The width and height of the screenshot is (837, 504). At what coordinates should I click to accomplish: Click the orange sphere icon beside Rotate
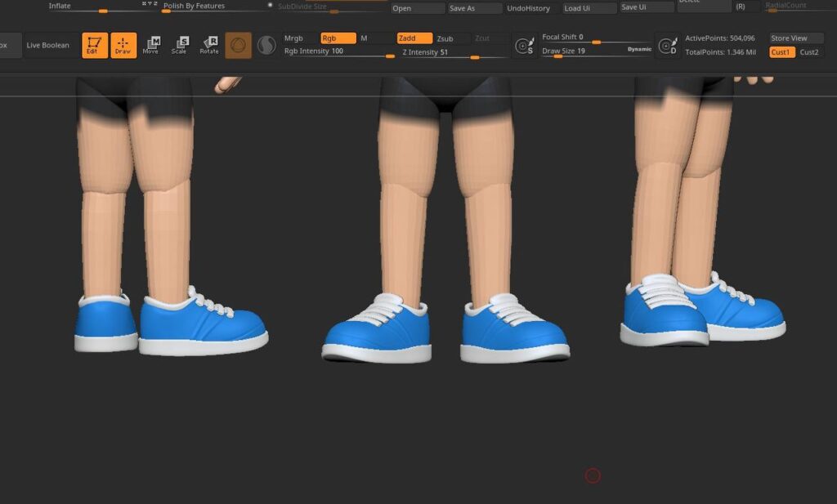tap(238, 45)
